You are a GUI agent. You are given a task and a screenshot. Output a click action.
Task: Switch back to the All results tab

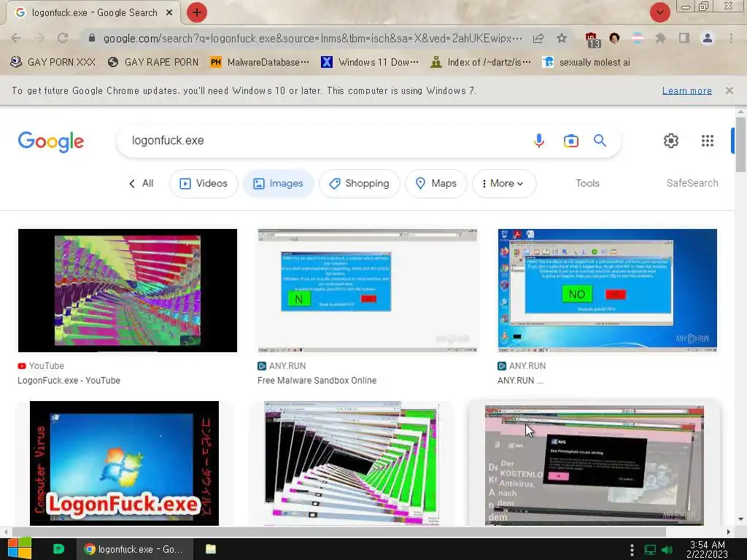(142, 183)
